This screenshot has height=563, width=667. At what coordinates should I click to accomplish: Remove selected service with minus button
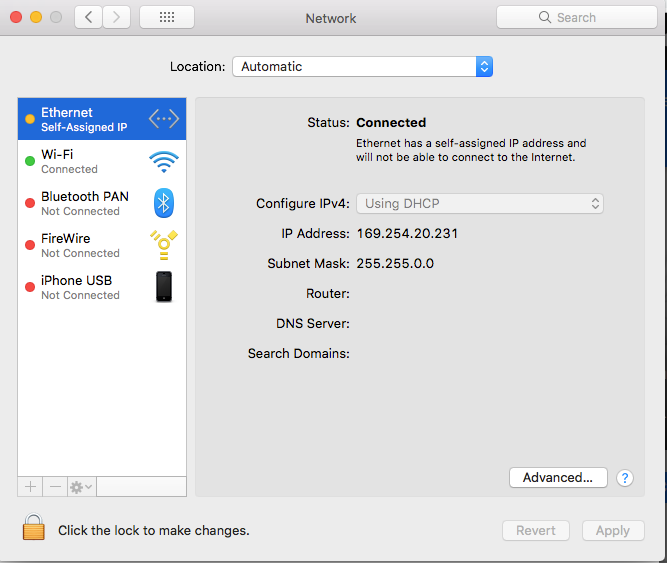tap(55, 486)
